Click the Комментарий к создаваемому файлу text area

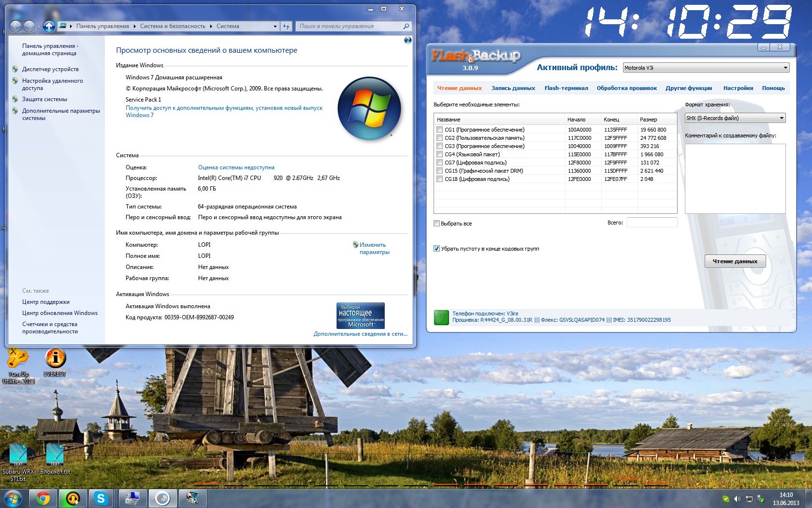(x=735, y=179)
